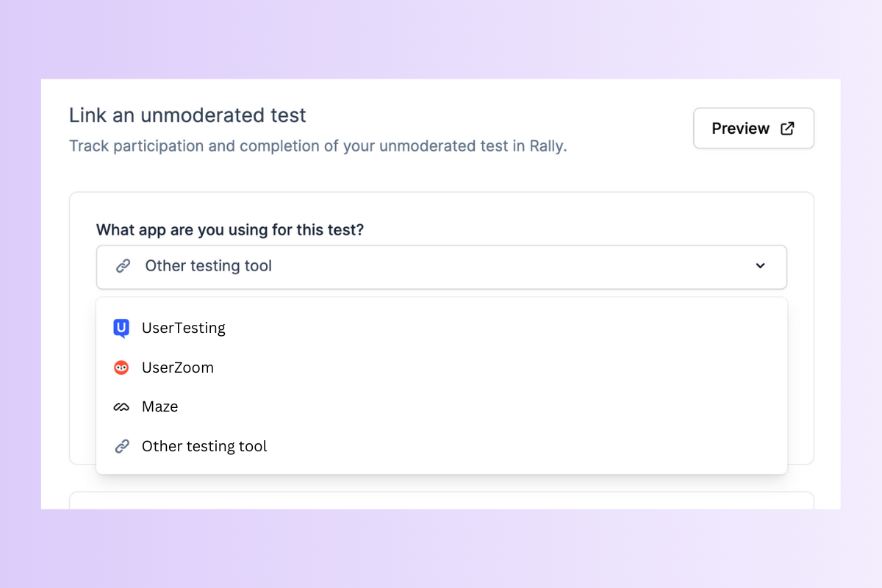Click empty space right of Maze option

coord(478,406)
